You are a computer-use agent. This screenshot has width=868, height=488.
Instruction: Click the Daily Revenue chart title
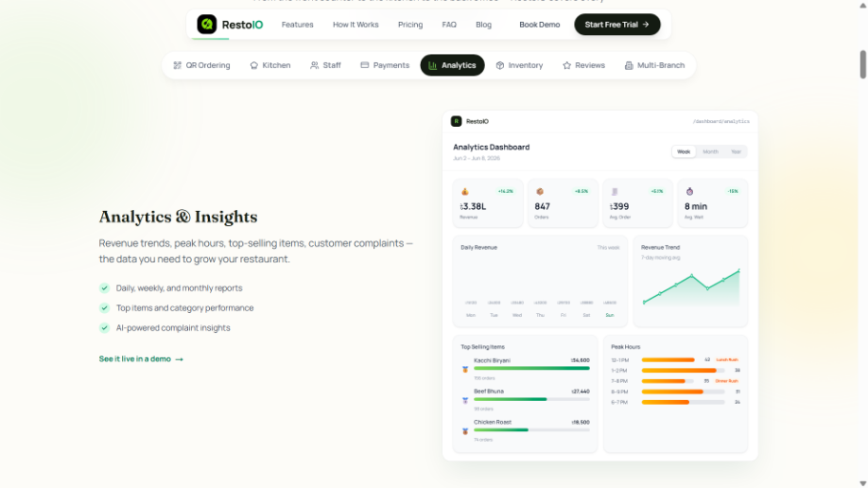(x=478, y=248)
